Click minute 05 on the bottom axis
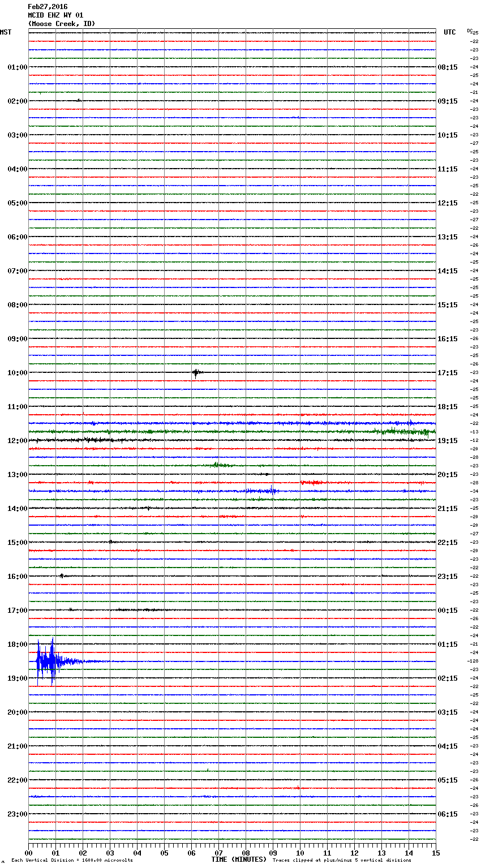 coord(164,853)
